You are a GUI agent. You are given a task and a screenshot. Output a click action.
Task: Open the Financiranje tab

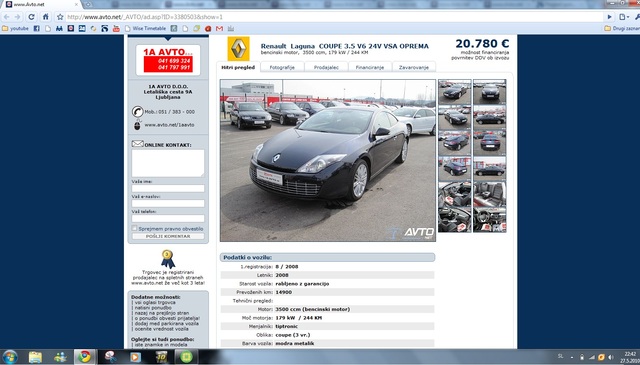coord(370,67)
